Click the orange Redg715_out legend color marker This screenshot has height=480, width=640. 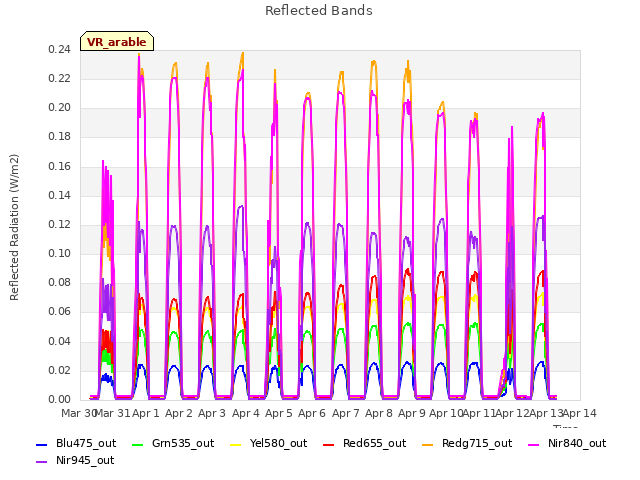(428, 444)
